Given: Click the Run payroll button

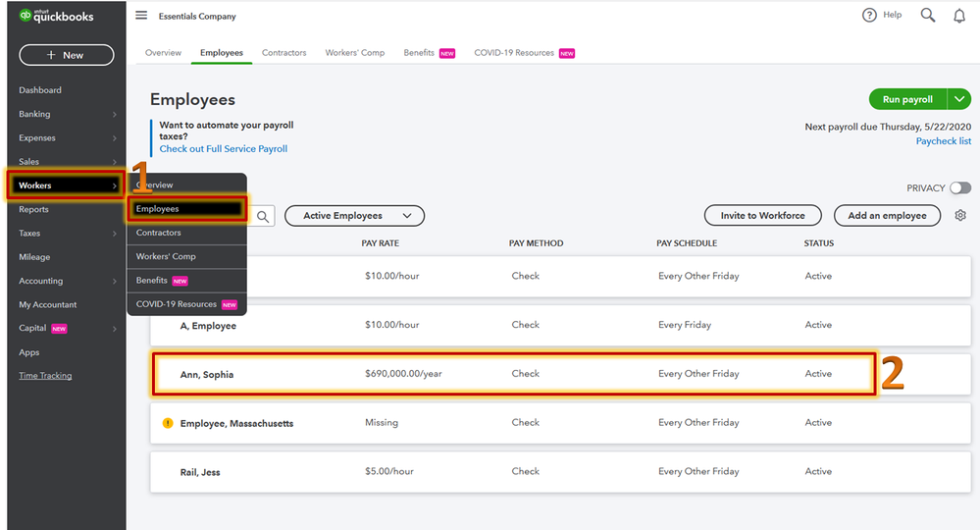Looking at the screenshot, I should coord(907,99).
